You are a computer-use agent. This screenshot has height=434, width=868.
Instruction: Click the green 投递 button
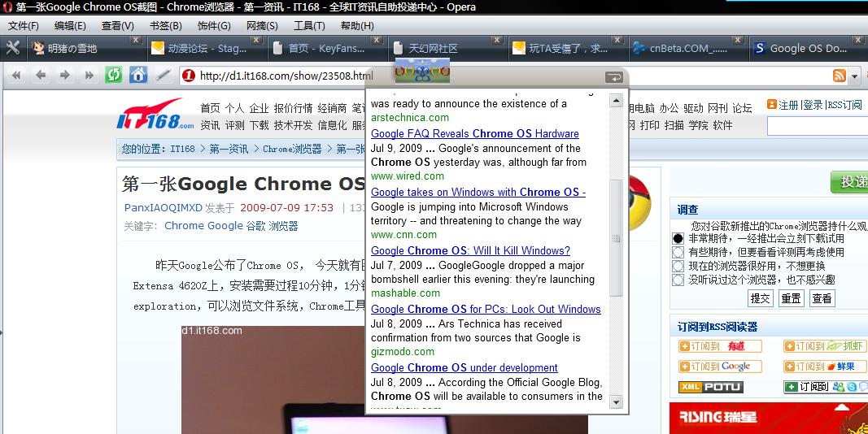[850, 182]
